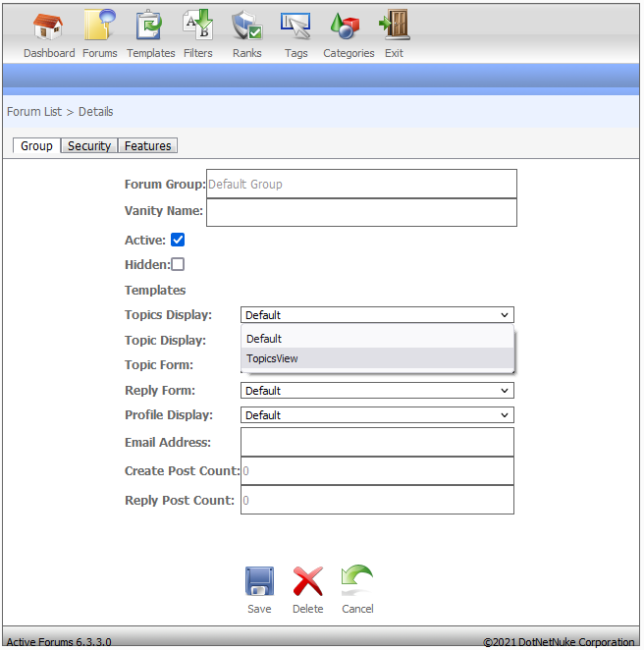Click the ©2021 DotNetNuke Corporation text

pos(559,642)
